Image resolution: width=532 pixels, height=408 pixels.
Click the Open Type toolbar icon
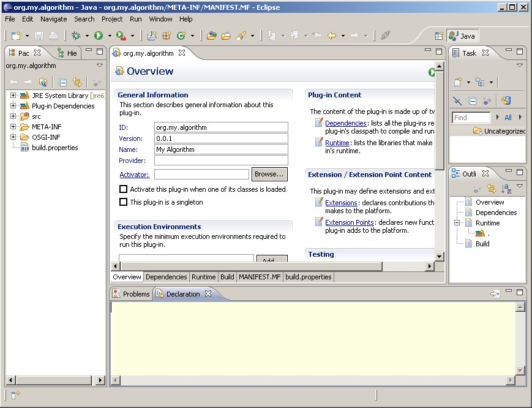click(x=212, y=36)
